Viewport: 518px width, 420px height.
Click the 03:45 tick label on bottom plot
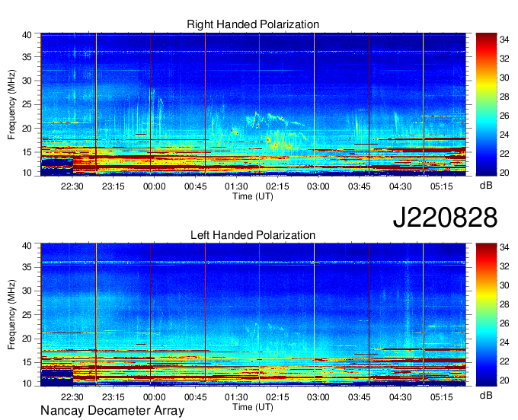click(359, 397)
